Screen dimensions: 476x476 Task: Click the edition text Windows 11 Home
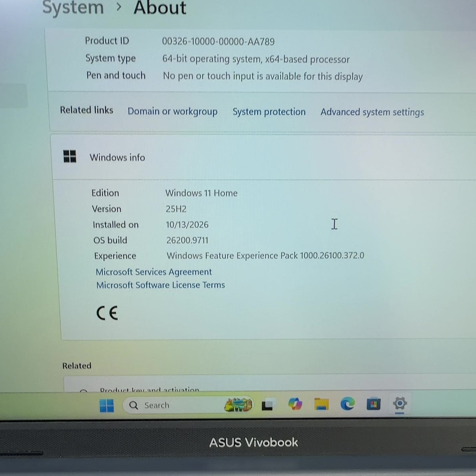point(202,193)
